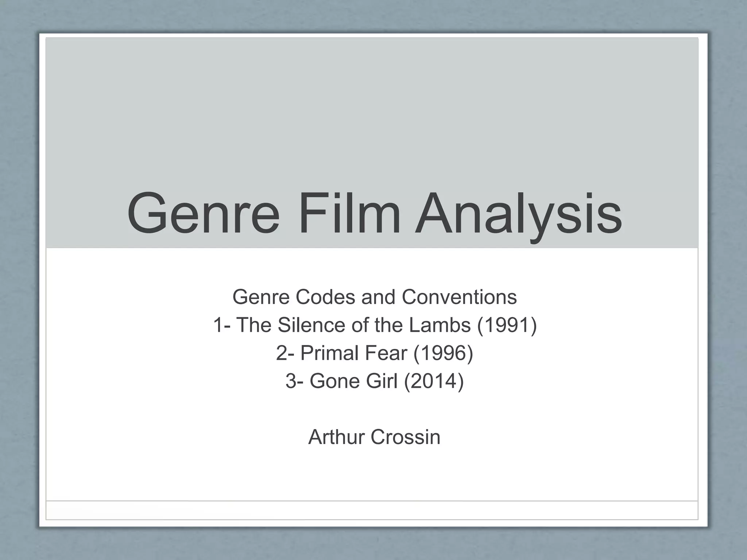This screenshot has width=747, height=560.
Task: Select the "Primal Fear" film name
Action: tap(353, 353)
